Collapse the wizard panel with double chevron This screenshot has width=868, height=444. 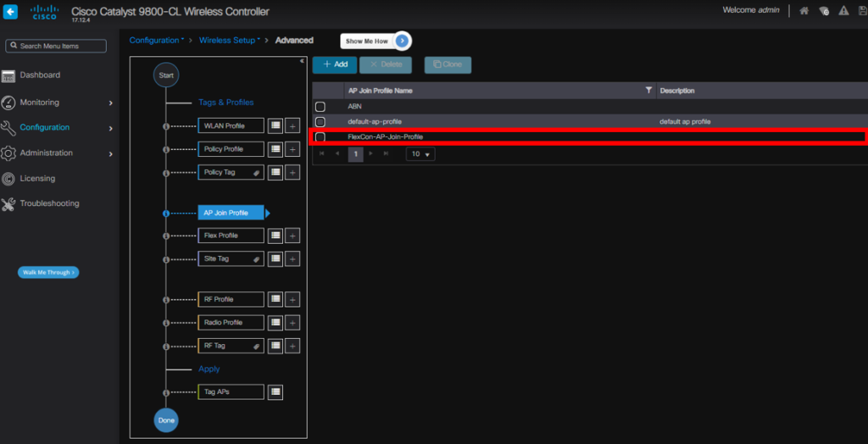pyautogui.click(x=303, y=61)
